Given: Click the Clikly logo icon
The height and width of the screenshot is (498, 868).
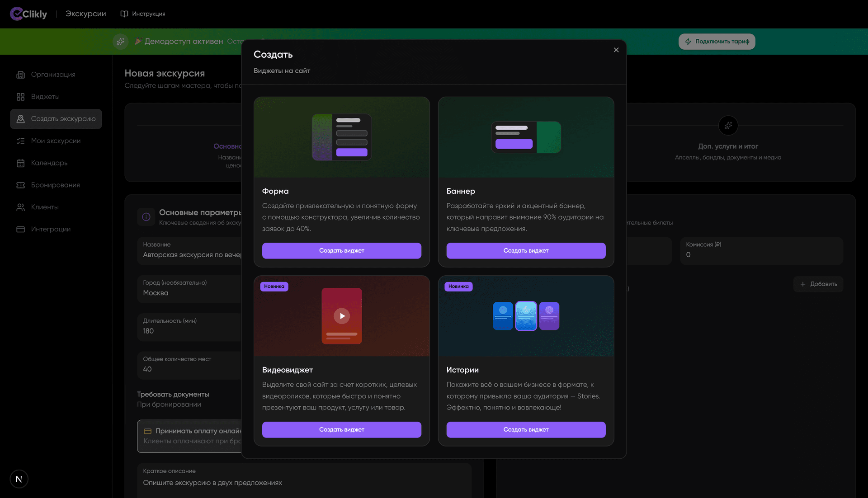Looking at the screenshot, I should point(16,14).
